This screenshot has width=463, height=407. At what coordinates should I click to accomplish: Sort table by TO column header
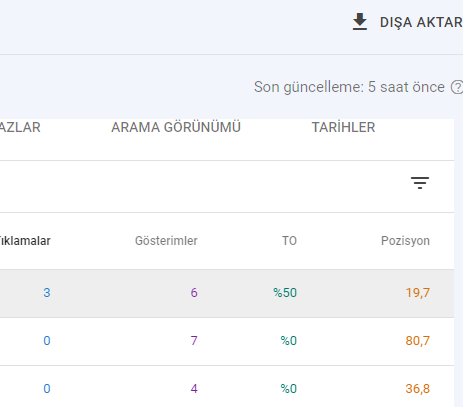click(x=289, y=241)
